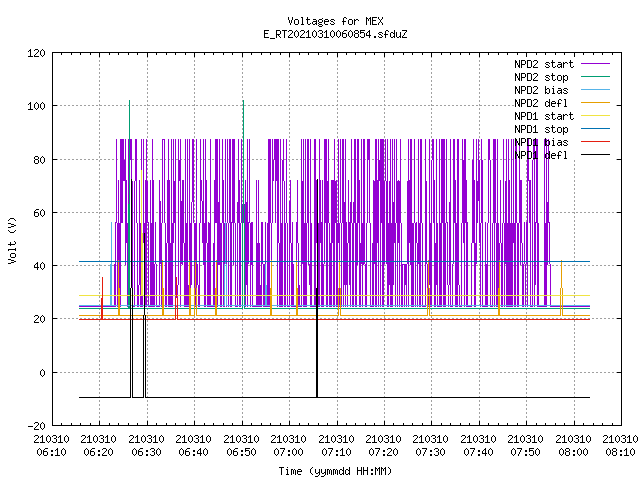Click the 'Voltages for MEX' chart title
Screen dimensions: 640x480
[x=335, y=21]
